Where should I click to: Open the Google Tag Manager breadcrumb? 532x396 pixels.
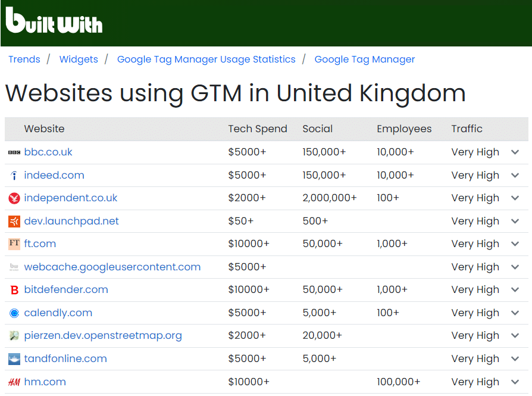[x=365, y=59]
